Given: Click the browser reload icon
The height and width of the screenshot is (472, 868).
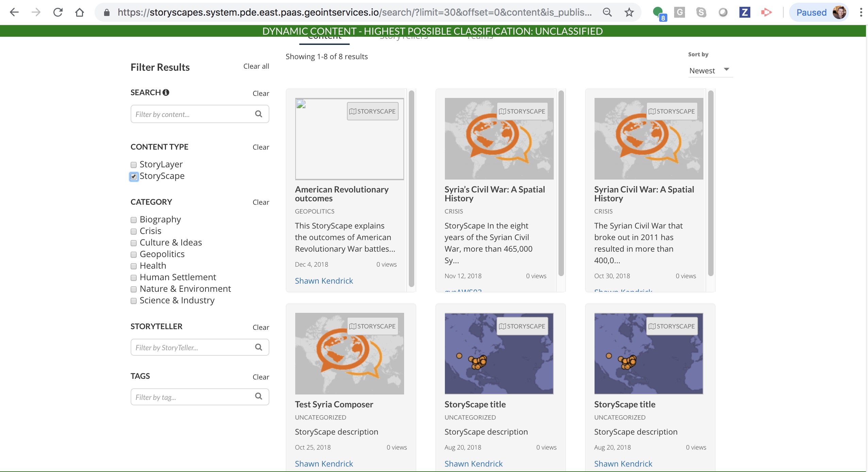Looking at the screenshot, I should click(58, 12).
